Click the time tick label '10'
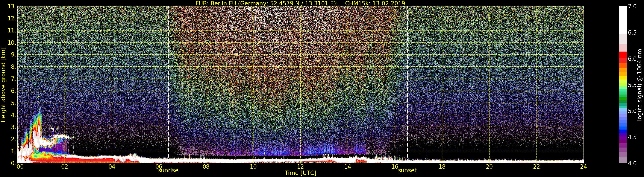This screenshot has width=644, height=177. (x=253, y=166)
